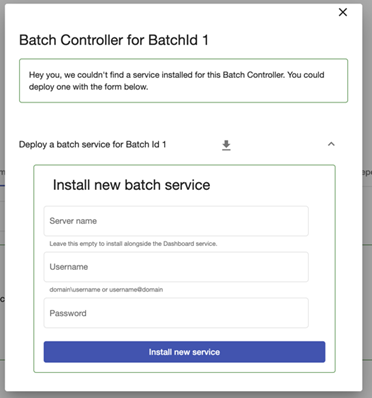Collapse the deploy section using the chevron
Image resolution: width=372 pixels, height=398 pixels.
[x=331, y=144]
